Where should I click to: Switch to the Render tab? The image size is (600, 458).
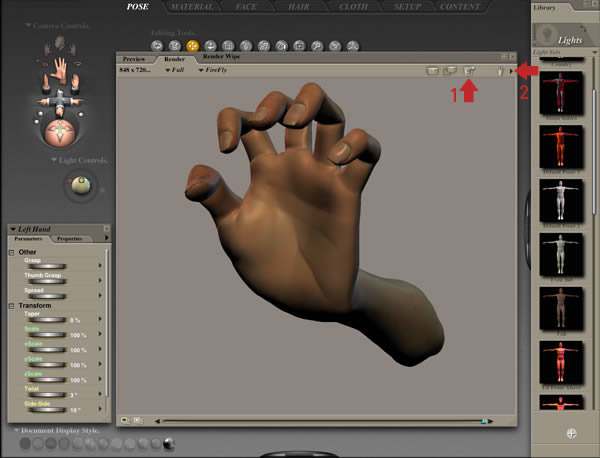pyautogui.click(x=174, y=59)
